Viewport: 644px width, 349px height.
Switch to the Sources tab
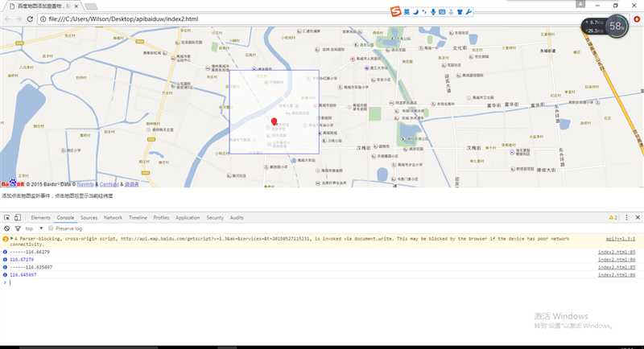[89, 217]
